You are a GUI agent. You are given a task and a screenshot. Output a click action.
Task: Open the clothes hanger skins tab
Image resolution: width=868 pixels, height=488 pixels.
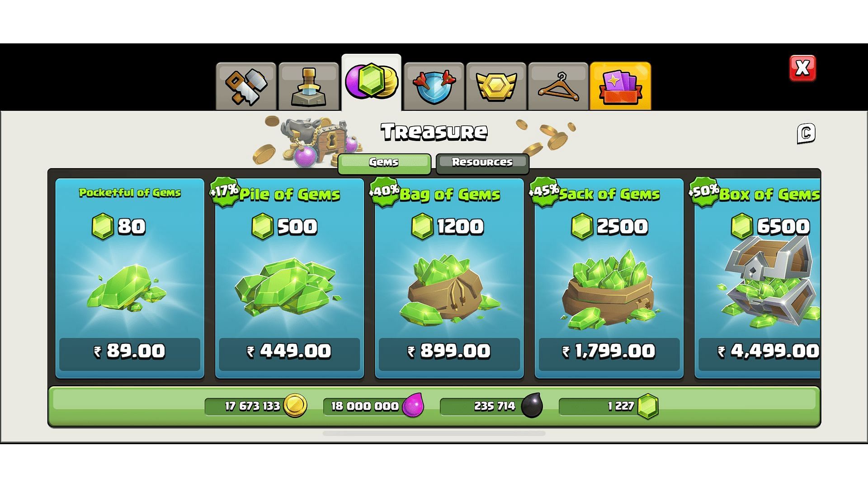click(558, 86)
